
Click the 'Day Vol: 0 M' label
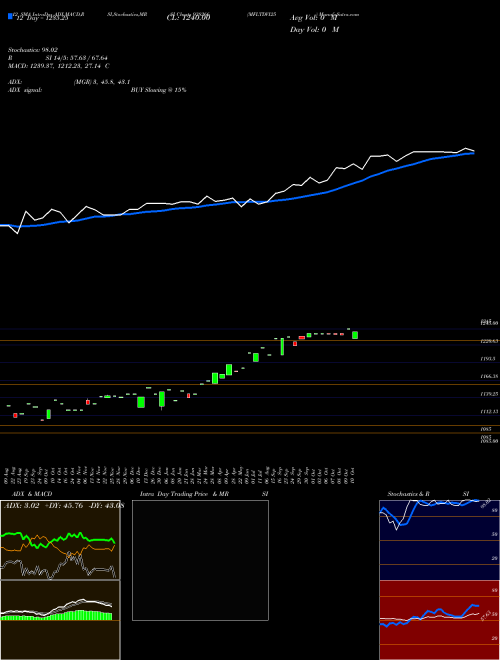click(x=314, y=29)
